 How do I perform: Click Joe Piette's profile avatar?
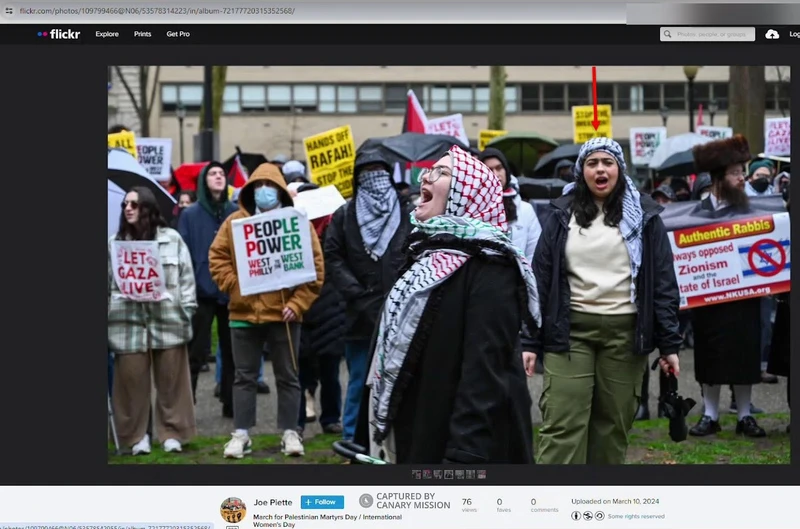click(233, 509)
